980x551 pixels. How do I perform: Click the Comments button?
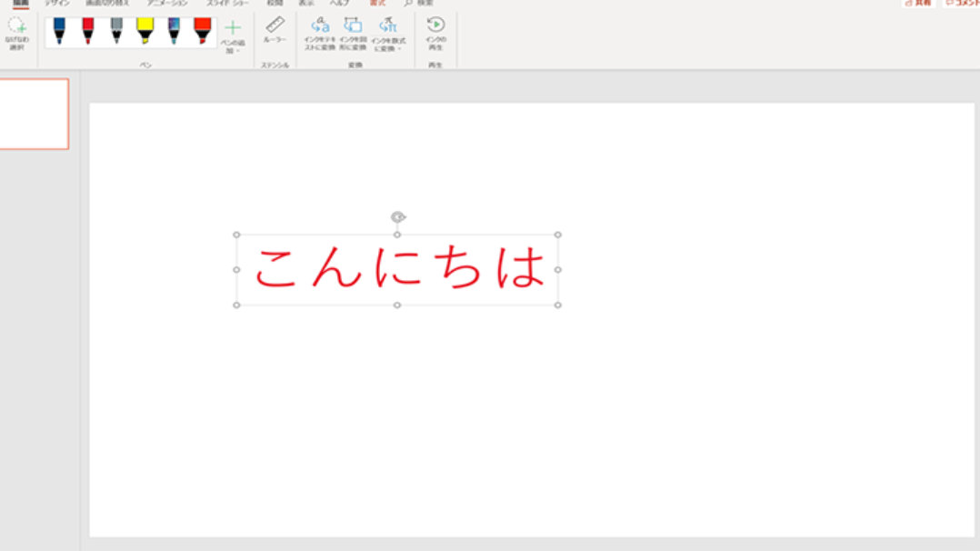click(x=963, y=3)
